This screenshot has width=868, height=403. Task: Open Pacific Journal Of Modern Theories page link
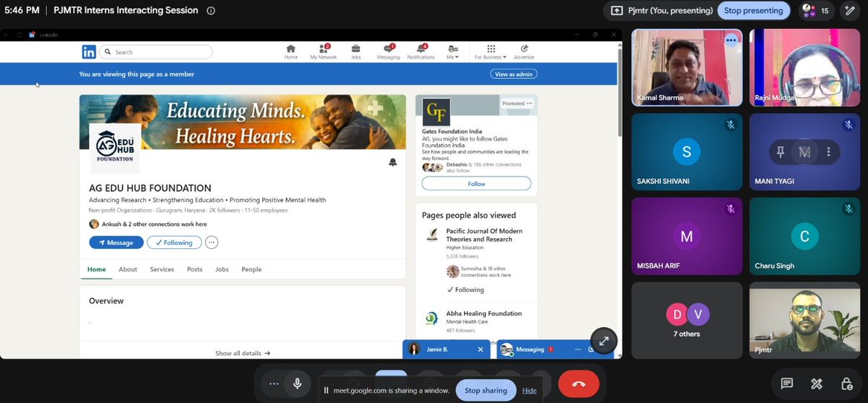click(x=484, y=235)
